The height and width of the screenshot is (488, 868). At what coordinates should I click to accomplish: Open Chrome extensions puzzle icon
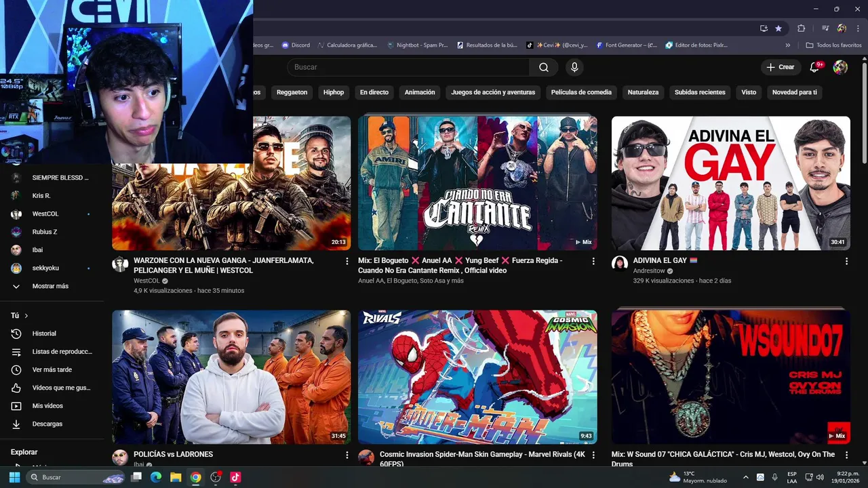[802, 28]
